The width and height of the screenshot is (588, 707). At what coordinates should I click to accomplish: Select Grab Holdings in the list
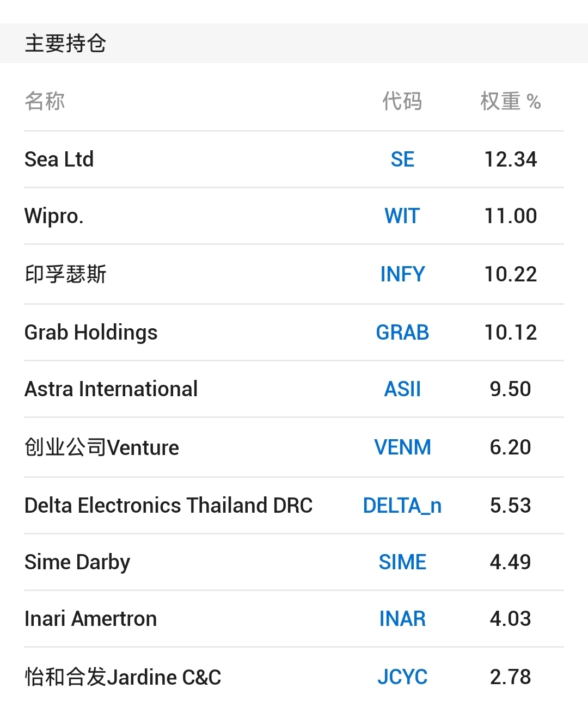click(91, 333)
